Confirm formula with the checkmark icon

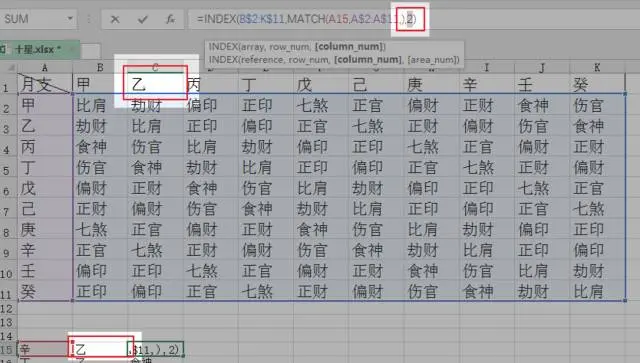tap(142, 19)
